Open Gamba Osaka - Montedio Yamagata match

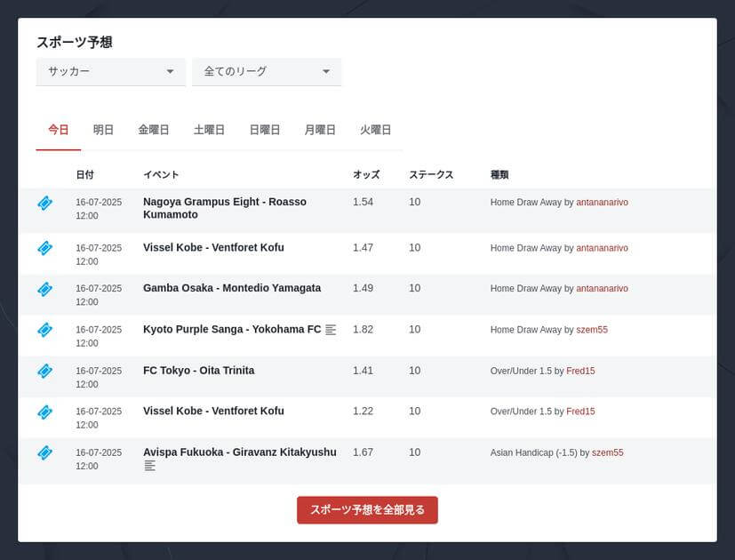[232, 288]
